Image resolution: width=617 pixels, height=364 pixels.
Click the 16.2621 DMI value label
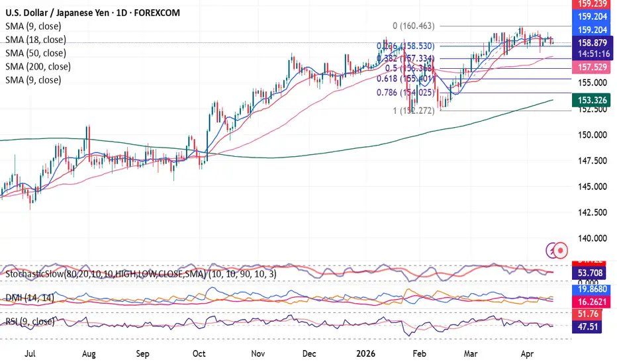click(x=592, y=302)
